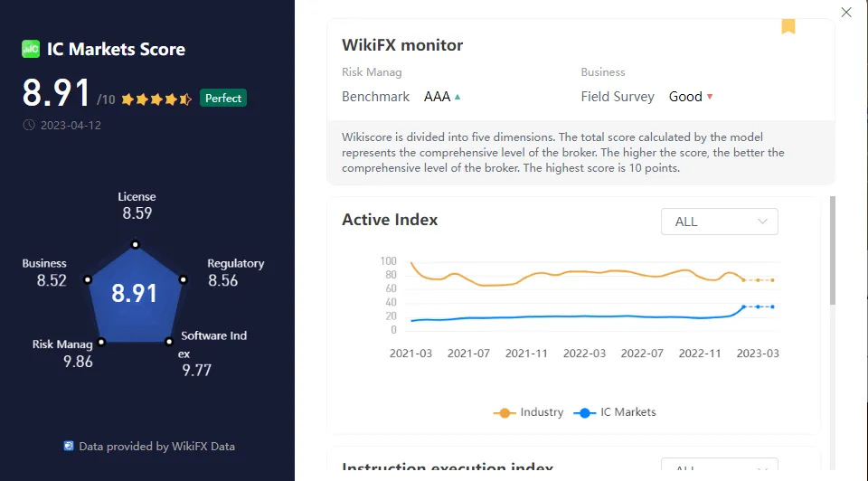Click the Wikiscore description paragraph
Image resolution: width=868 pixels, height=481 pixels.
[563, 153]
